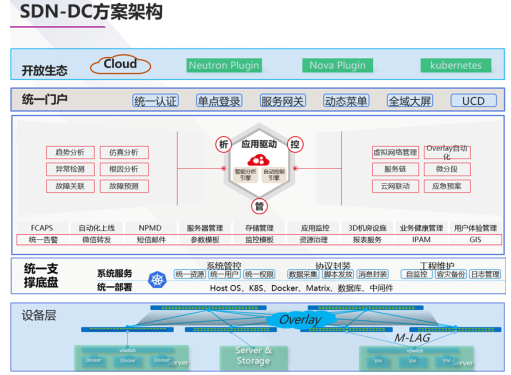Screen dimensions: 511x375
Task: Click the blue Kubernetes helm icon
Action: 157,280
